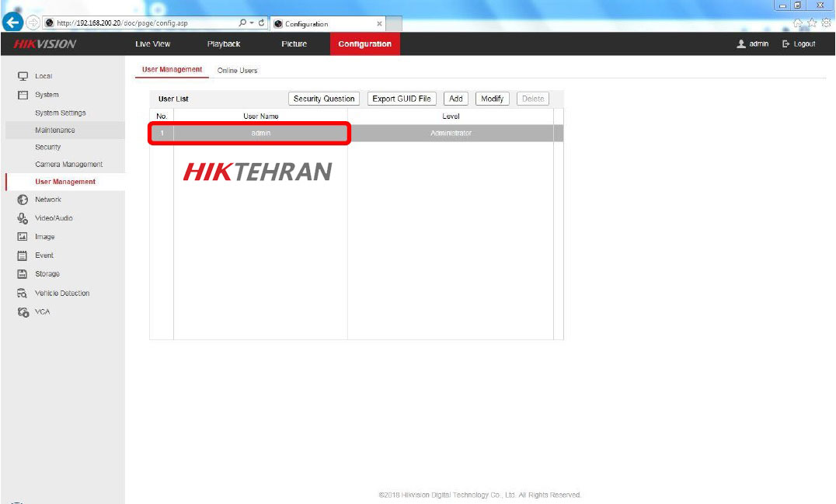
Task: Click the address bar search magnifier icon
Action: (242, 23)
